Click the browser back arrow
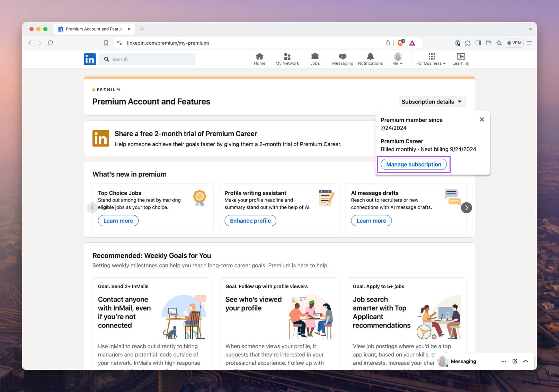Screen dimensions: 559x392 30,43
